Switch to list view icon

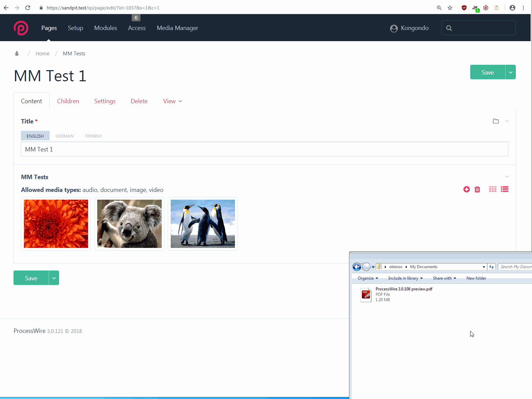[x=505, y=189]
